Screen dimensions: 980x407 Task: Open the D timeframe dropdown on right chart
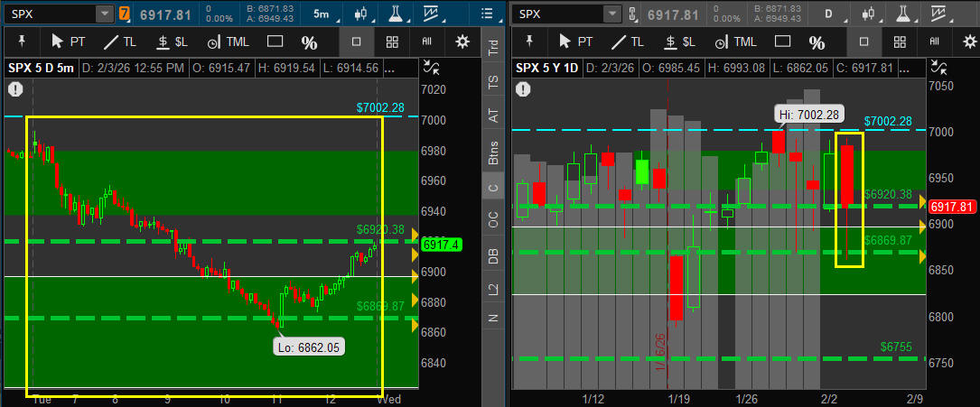pos(828,14)
